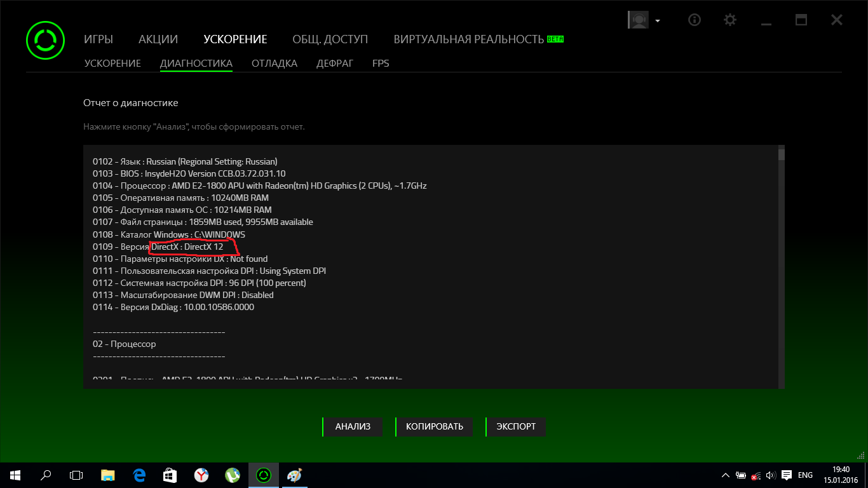Open the info icon in title bar
This screenshot has height=488, width=868.
[695, 20]
